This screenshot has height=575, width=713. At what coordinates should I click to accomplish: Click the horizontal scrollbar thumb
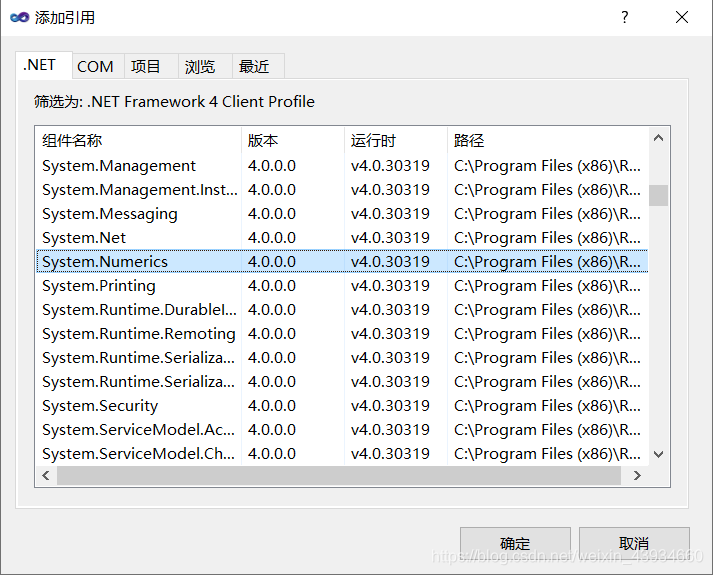click(x=339, y=475)
